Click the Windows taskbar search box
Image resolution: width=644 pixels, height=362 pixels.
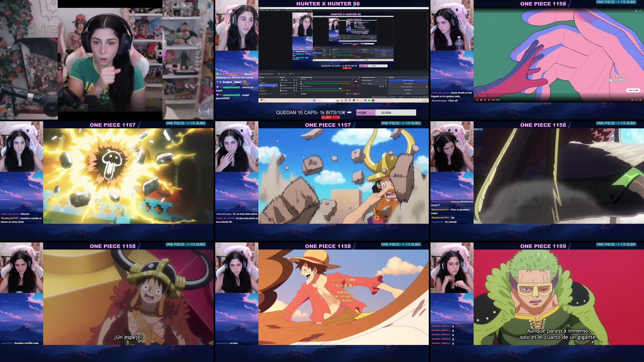coord(326,100)
